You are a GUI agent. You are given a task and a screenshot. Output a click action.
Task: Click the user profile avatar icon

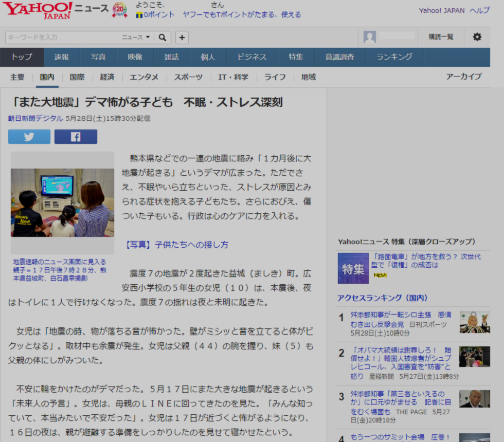coord(370,37)
